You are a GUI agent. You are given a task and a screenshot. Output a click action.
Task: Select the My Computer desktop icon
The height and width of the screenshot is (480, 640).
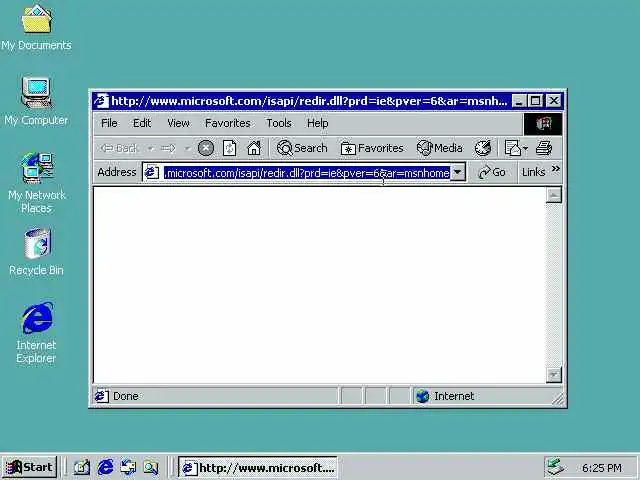click(x=36, y=101)
